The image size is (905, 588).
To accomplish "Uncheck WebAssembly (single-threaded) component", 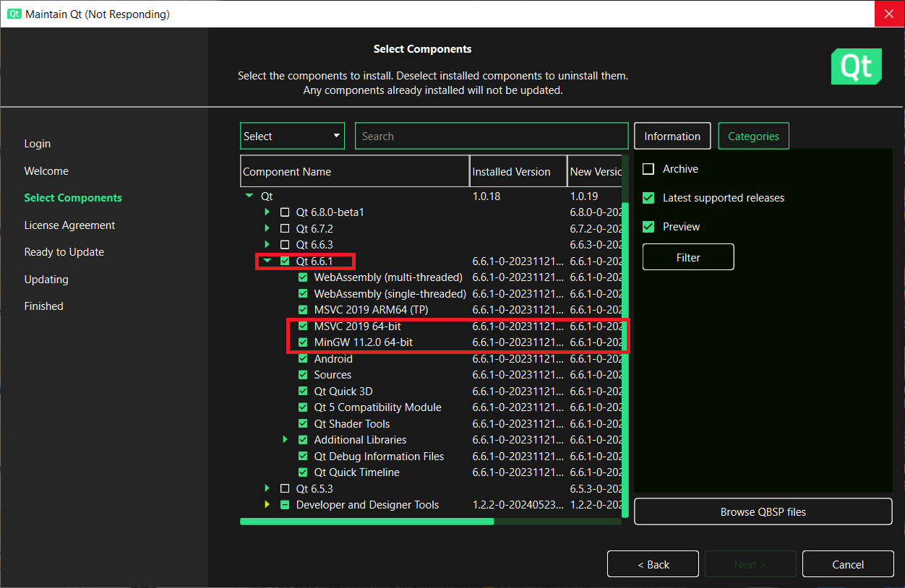I will (x=303, y=294).
